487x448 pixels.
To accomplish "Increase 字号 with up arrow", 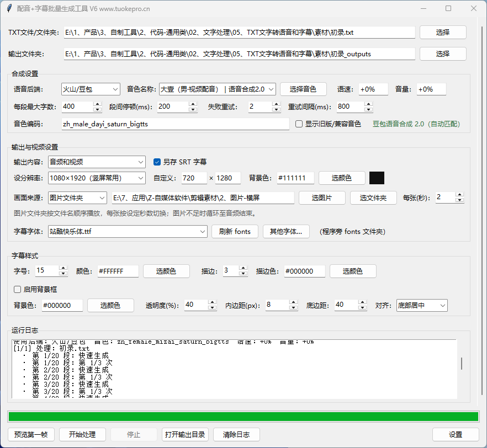I will point(63,268).
